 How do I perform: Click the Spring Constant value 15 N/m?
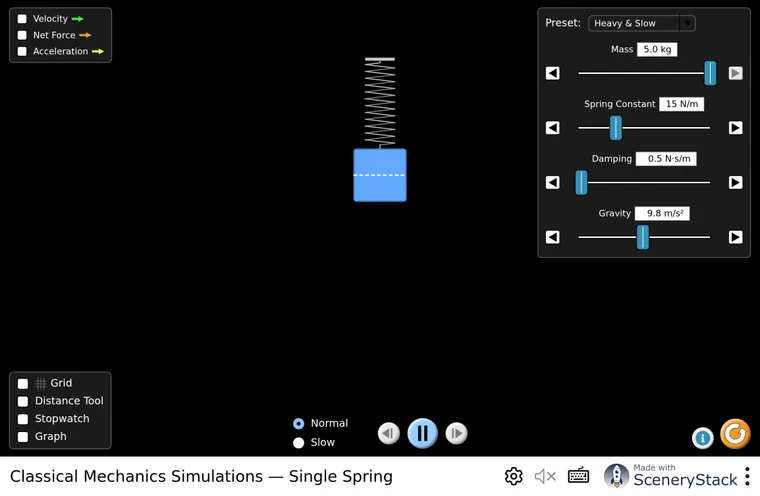pos(681,104)
